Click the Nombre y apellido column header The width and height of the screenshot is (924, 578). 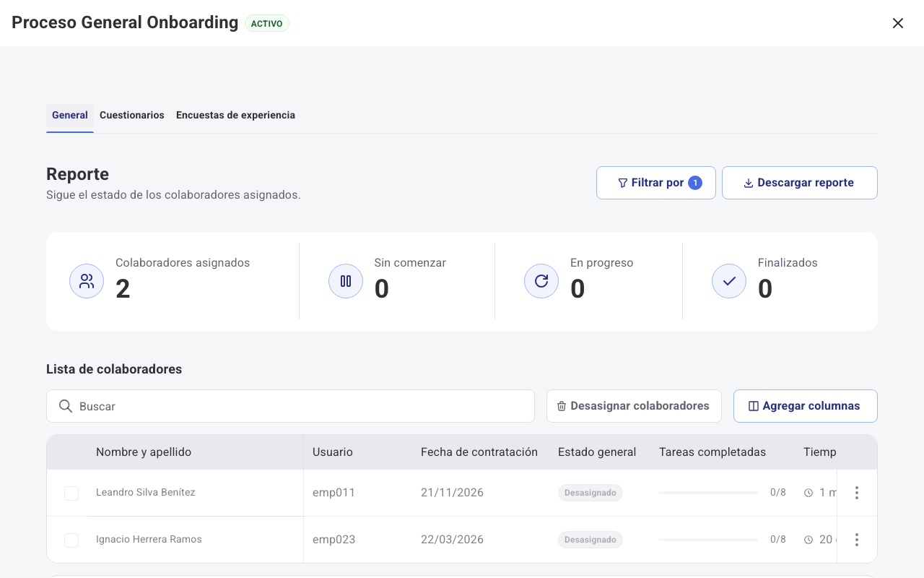pyautogui.click(x=144, y=452)
